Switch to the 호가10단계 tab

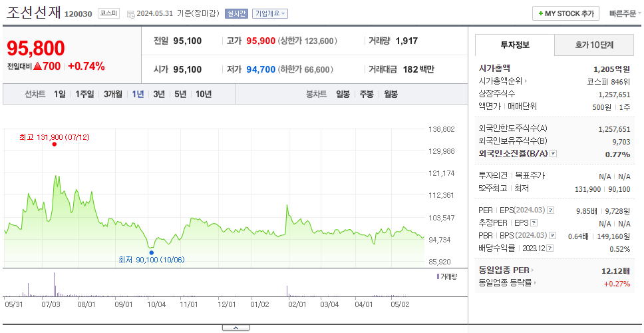[x=594, y=45]
